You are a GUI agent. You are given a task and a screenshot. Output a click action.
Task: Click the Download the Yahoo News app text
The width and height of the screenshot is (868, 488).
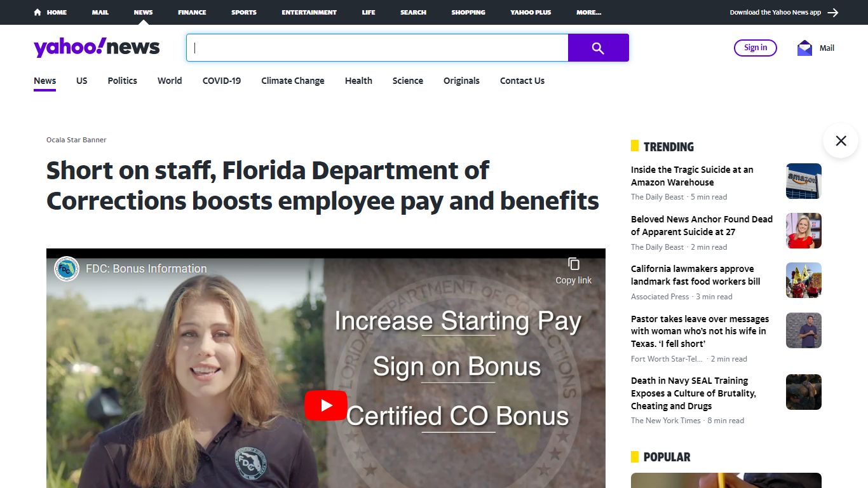coord(775,12)
